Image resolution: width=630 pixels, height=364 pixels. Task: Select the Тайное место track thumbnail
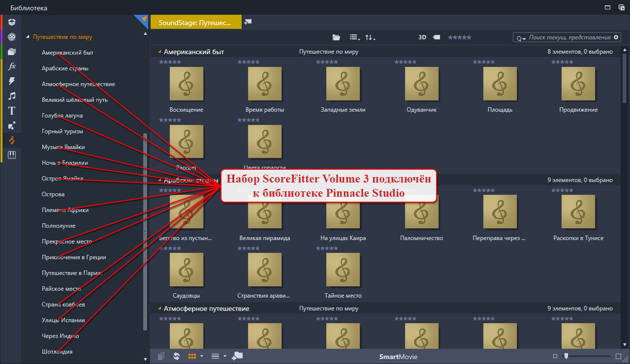343,270
